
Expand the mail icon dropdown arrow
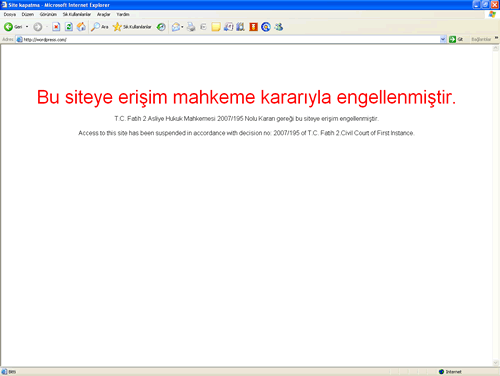pos(182,27)
